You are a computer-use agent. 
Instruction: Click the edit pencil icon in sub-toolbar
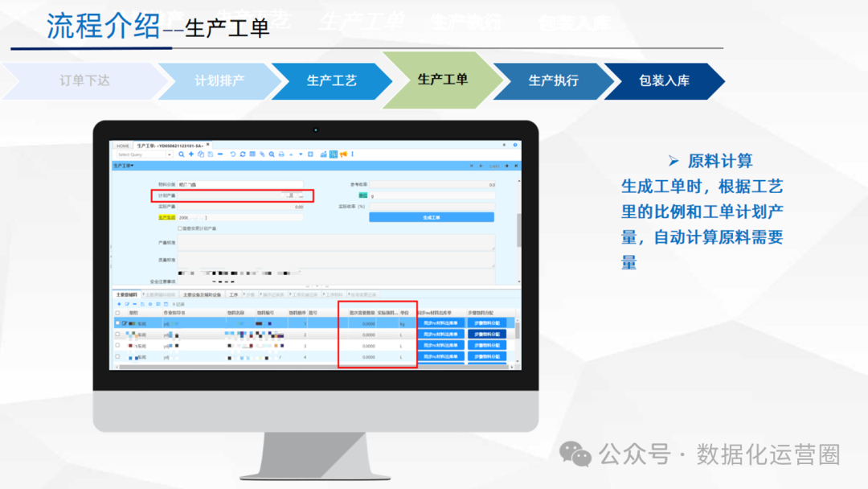pyautogui.click(x=127, y=304)
